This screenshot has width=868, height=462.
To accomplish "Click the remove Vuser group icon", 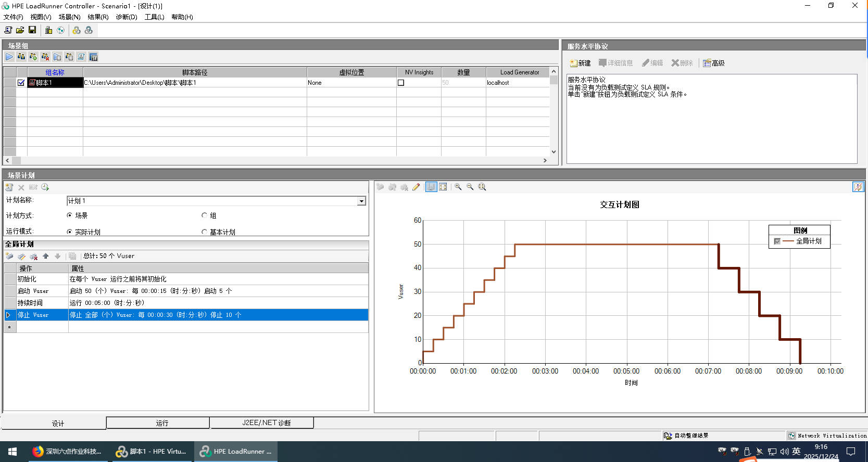I will [x=45, y=57].
